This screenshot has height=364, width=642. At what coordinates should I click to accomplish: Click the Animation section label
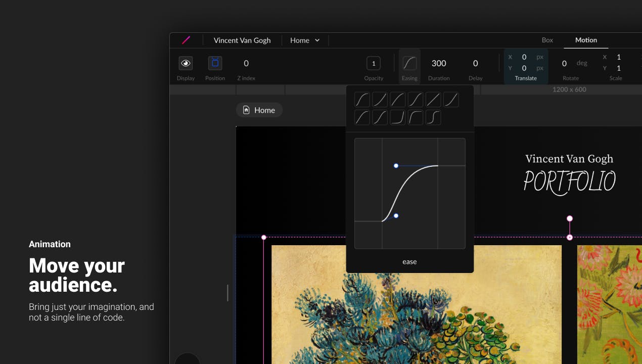[x=50, y=244]
